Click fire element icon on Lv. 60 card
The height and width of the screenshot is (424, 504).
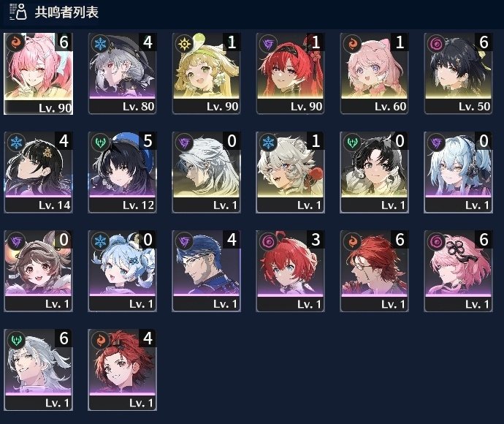click(x=352, y=43)
